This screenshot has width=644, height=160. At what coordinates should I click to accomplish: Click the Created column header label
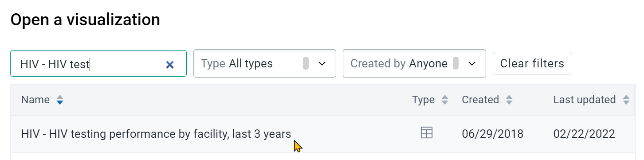(480, 100)
